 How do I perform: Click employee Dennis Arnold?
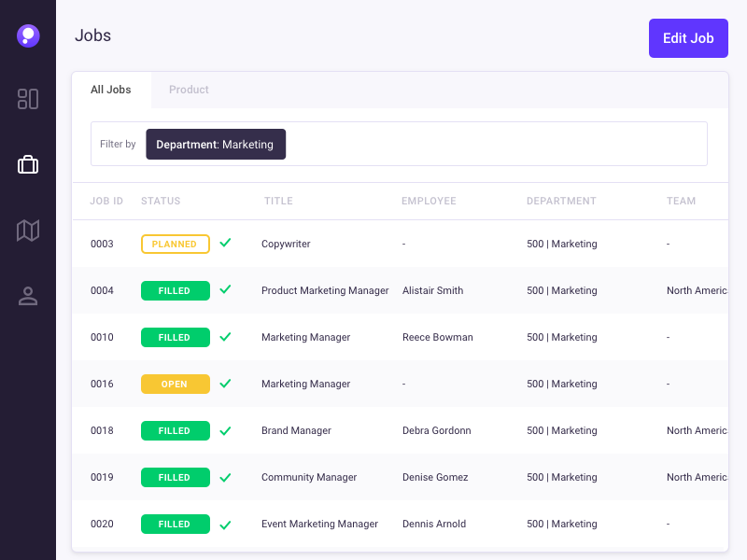434,524
